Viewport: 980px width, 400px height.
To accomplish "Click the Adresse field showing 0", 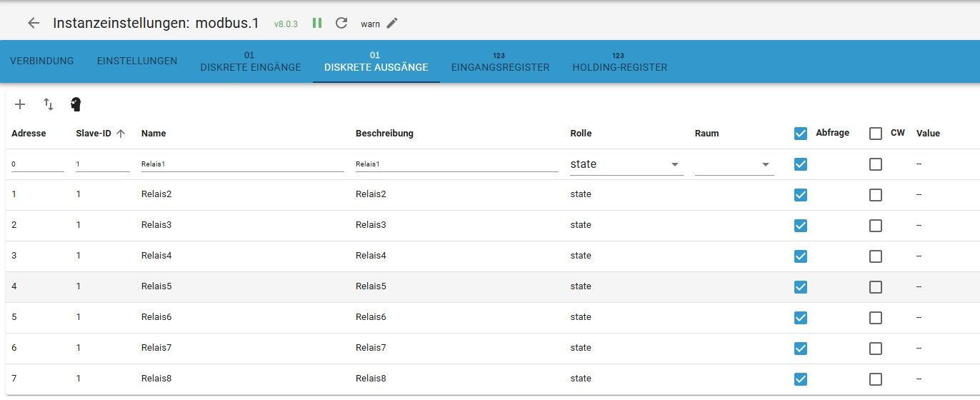I will coord(37,164).
